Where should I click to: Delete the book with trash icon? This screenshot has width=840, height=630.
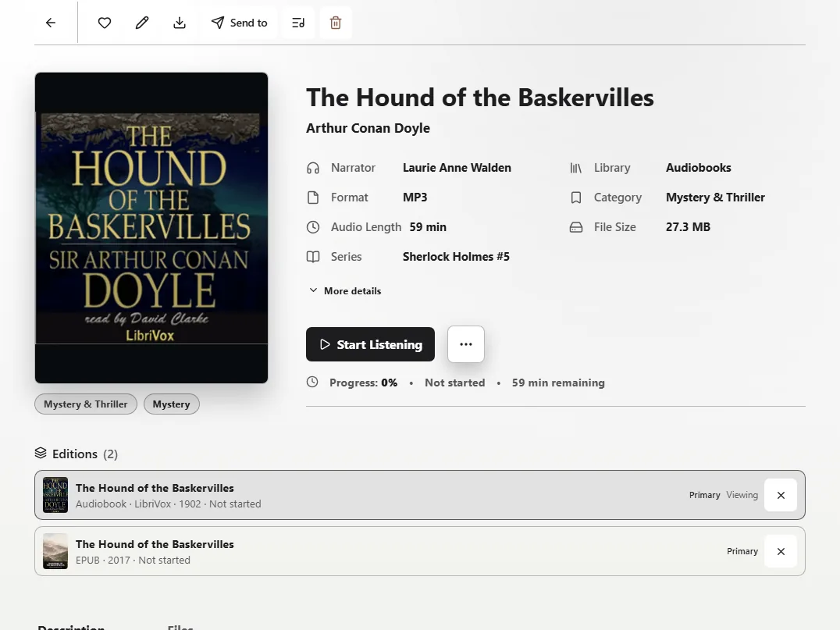point(336,23)
